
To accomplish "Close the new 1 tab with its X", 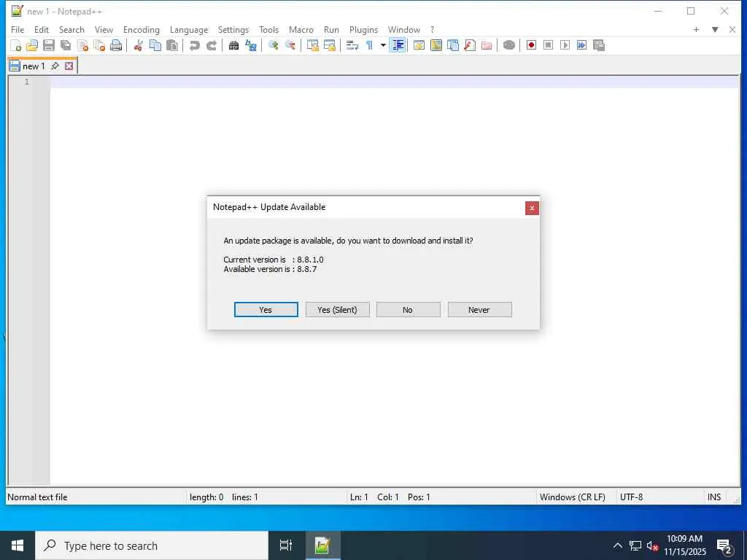I will [x=69, y=66].
